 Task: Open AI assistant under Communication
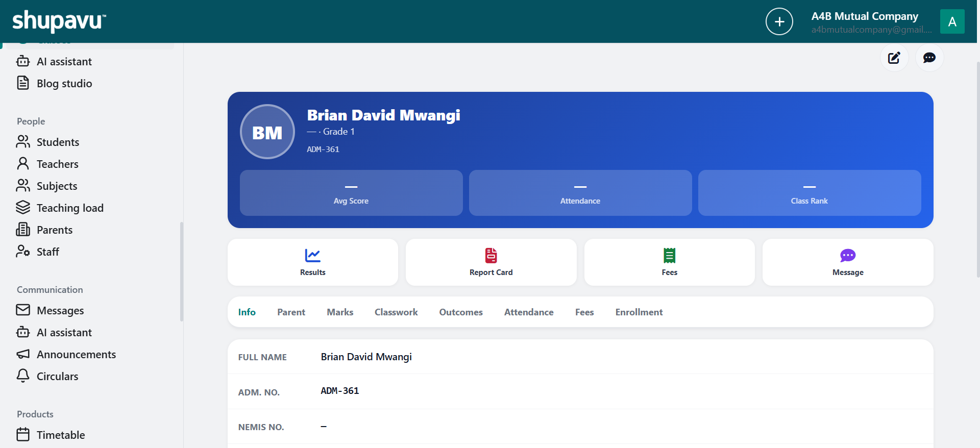[54, 333]
